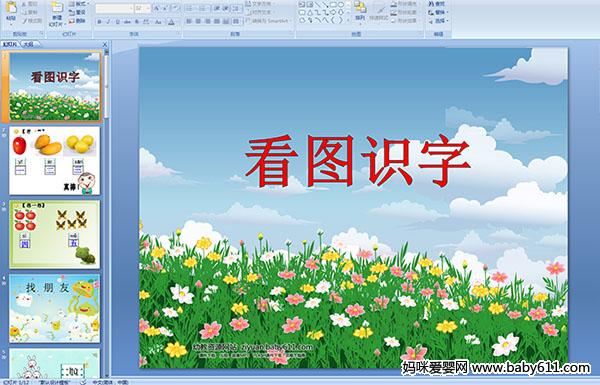Select slide 4 thumbnail 找朋友
The image size is (600, 385).
coord(55,308)
